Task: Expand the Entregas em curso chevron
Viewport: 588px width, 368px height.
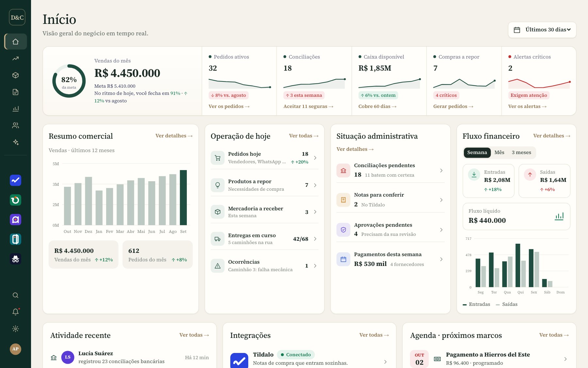Action: (x=315, y=239)
